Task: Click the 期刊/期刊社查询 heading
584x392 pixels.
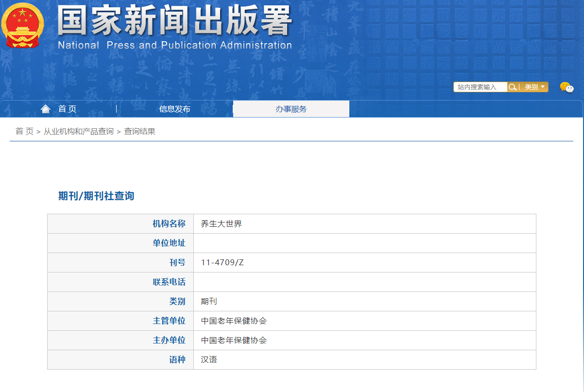Action: click(x=96, y=196)
